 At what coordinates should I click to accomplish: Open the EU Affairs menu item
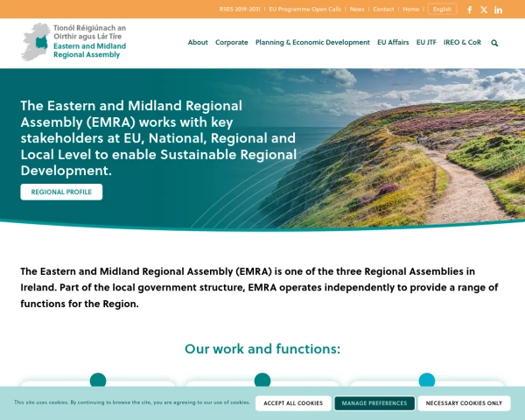[x=393, y=42]
